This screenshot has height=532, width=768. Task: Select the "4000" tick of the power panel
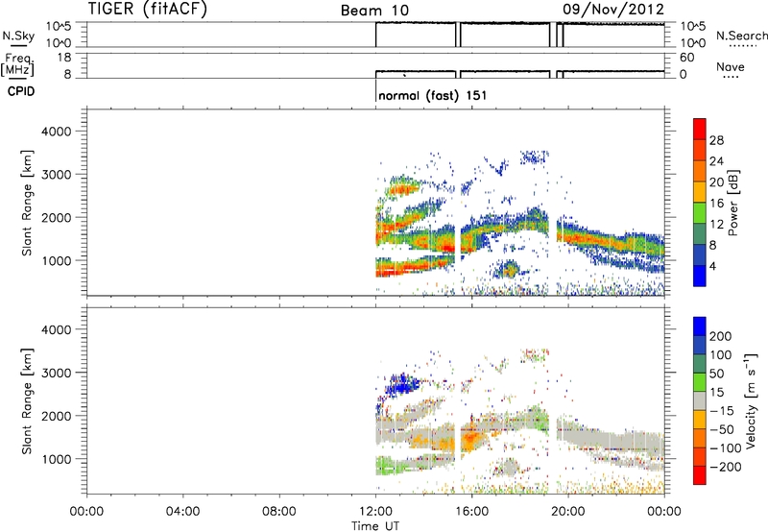(x=57, y=132)
